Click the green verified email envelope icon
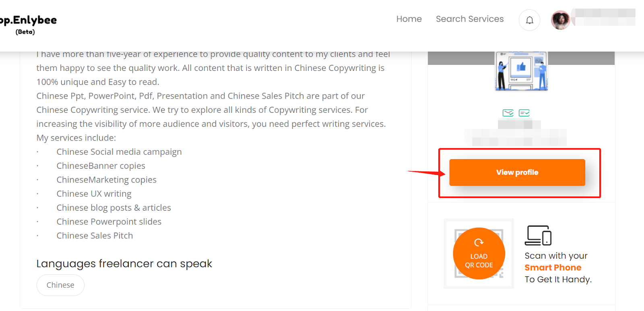This screenshot has width=644, height=311. 508,113
